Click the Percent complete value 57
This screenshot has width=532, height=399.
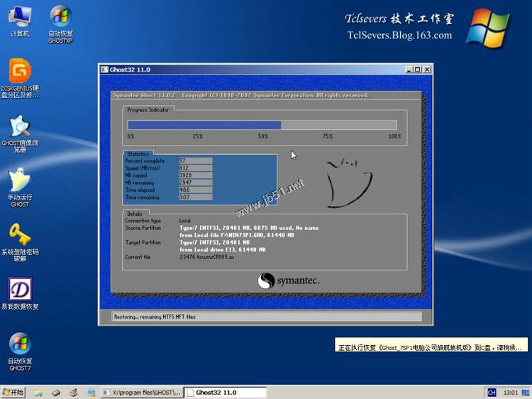click(x=196, y=160)
